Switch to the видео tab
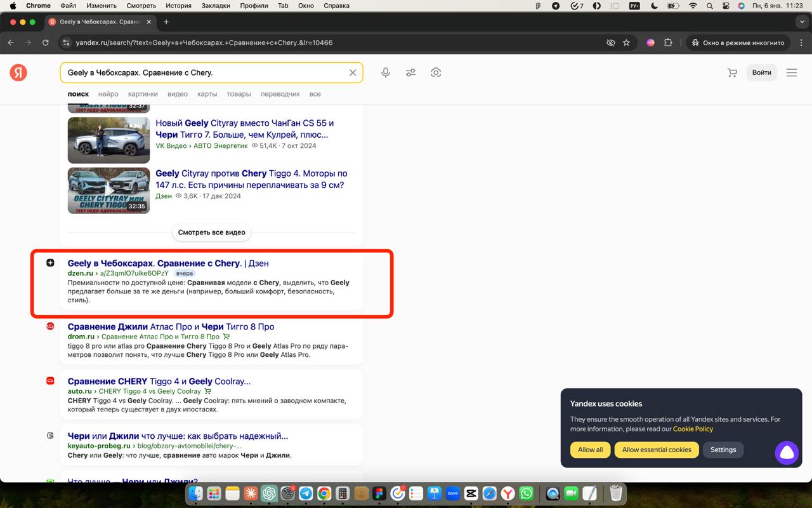This screenshot has height=508, width=812. click(x=178, y=94)
